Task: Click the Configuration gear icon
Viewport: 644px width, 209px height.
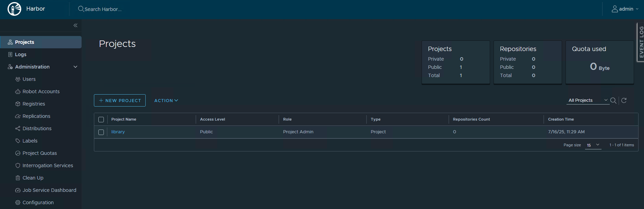Action: coord(18,202)
